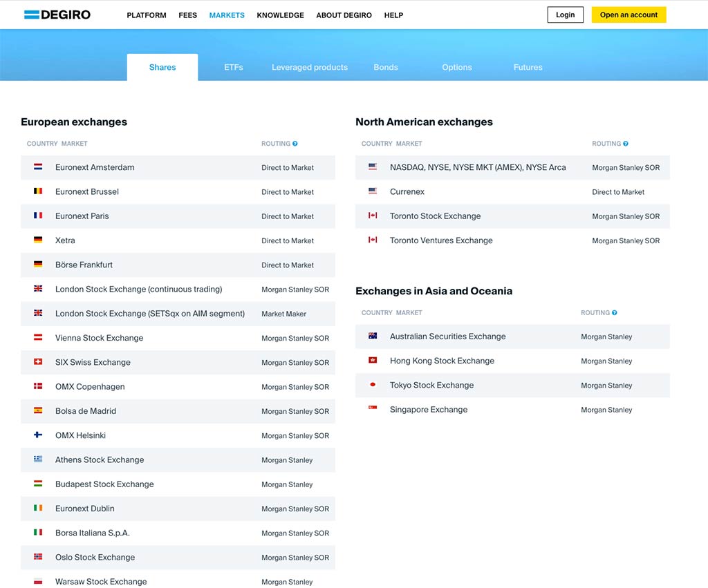Click NASDAQ, NYSE, NYSE MKT (AMEX), NYSE Arca
Screen dimensions: 708x588
tap(478, 167)
